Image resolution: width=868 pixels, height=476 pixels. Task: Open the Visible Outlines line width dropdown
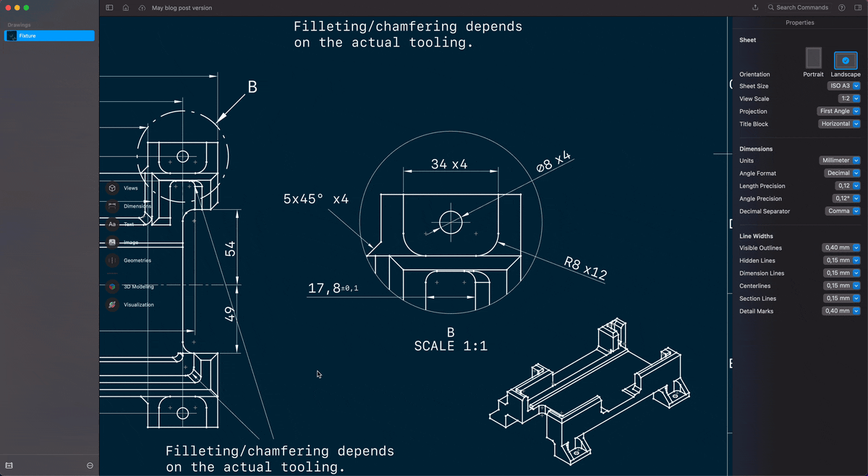841,248
